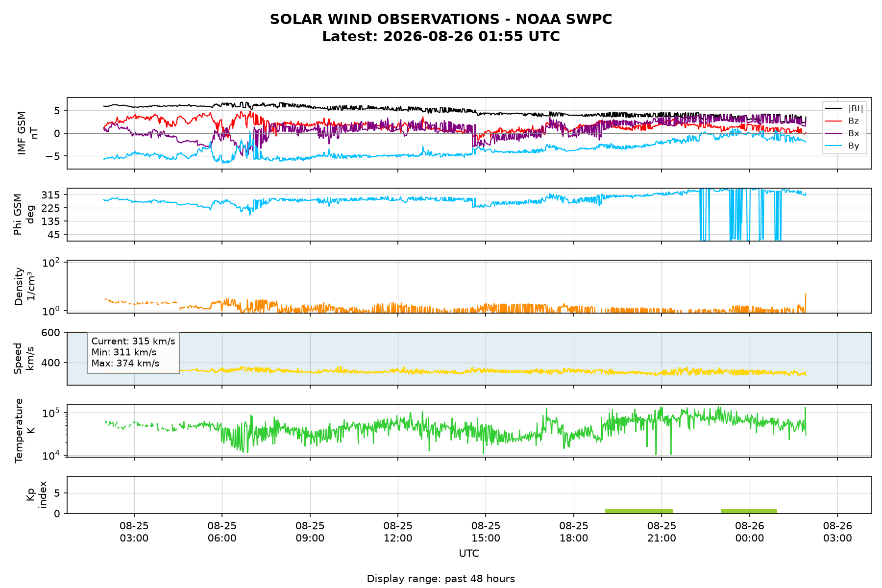This screenshot has width=882, height=588.
Task: Click the speed stats box showing Current 315 km/s
Action: coord(133,352)
